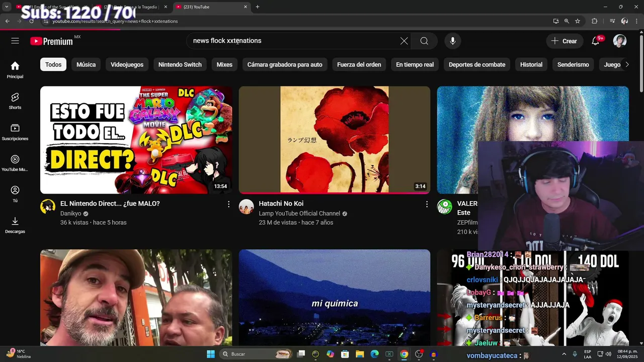644x362 pixels.
Task: Open the Windows Start menu
Action: (x=210, y=354)
